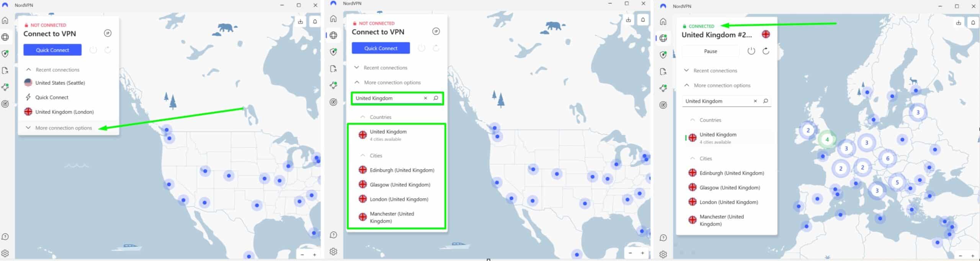
Task: Expand Recent connections in right window
Action: point(711,71)
